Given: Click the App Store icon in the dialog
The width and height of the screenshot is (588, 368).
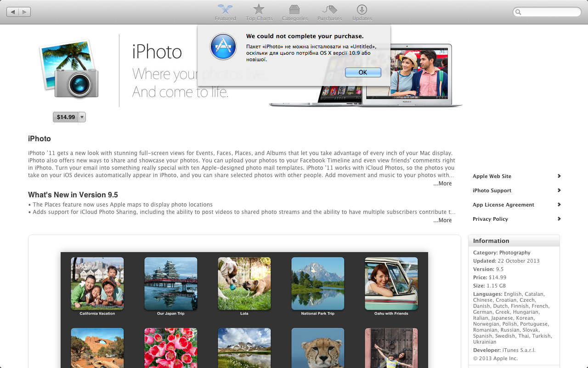Looking at the screenshot, I should point(223,46).
